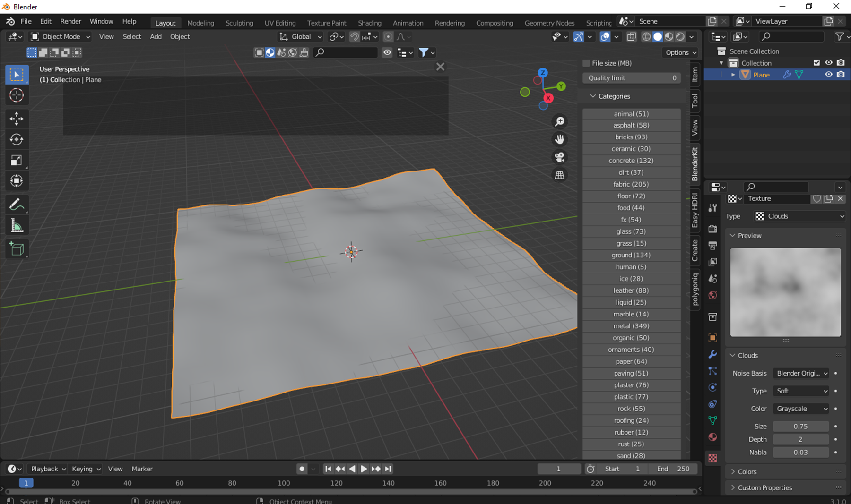Open the noise Type Soft dropdown
The height and width of the screenshot is (504, 851).
(x=801, y=391)
